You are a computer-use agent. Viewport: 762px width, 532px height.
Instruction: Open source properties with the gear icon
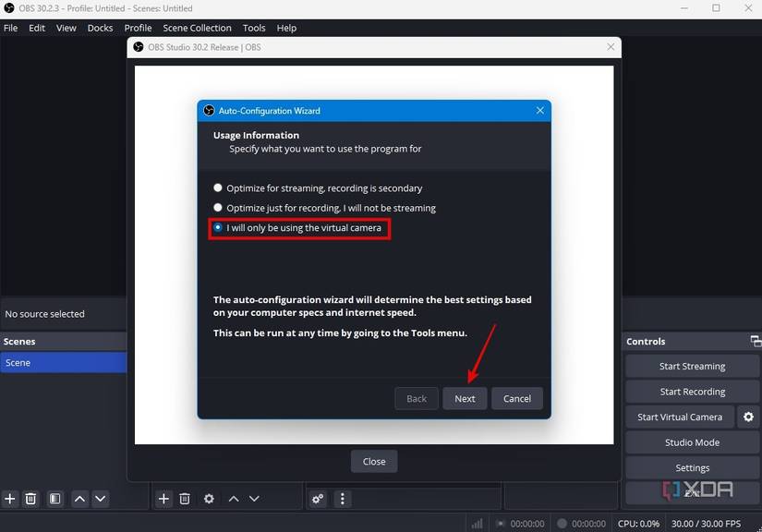208,499
